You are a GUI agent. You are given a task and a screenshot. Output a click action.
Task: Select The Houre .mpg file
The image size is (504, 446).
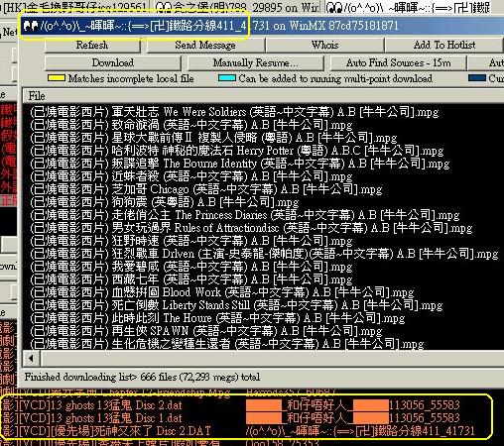(217, 318)
